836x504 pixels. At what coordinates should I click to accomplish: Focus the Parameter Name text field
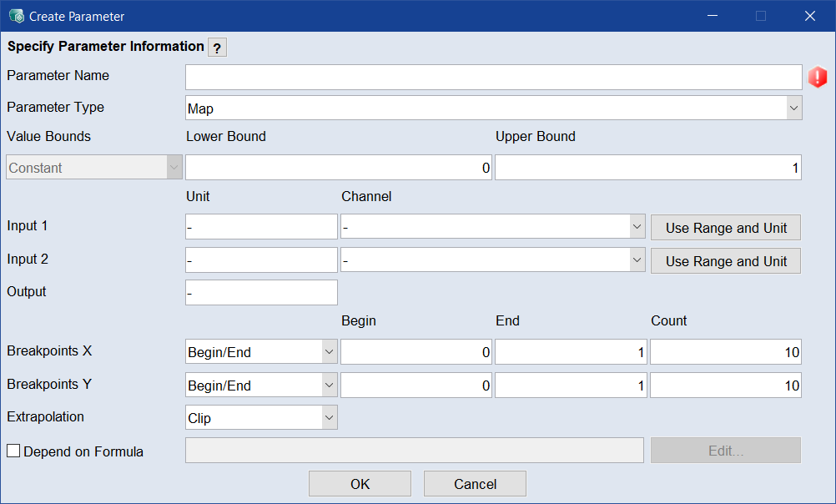493,77
